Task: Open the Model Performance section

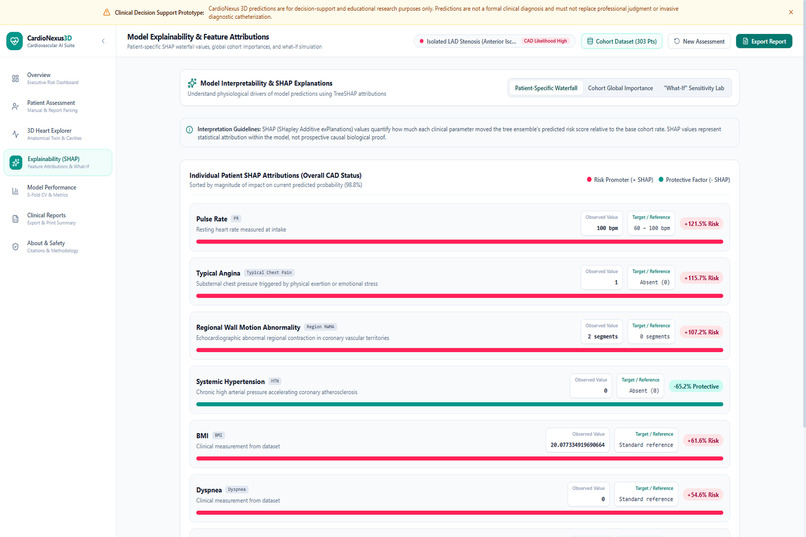Action: [58, 191]
